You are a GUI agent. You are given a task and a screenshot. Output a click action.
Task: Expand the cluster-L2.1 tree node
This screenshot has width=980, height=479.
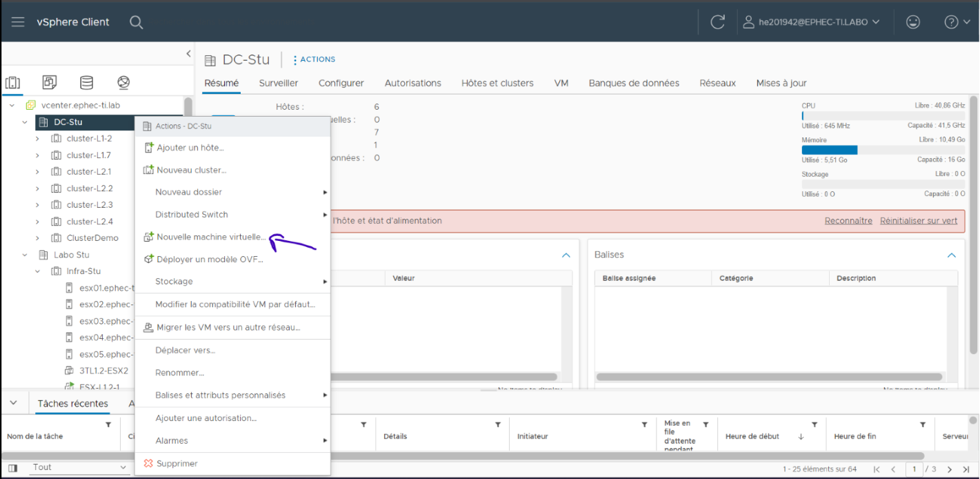click(x=38, y=172)
